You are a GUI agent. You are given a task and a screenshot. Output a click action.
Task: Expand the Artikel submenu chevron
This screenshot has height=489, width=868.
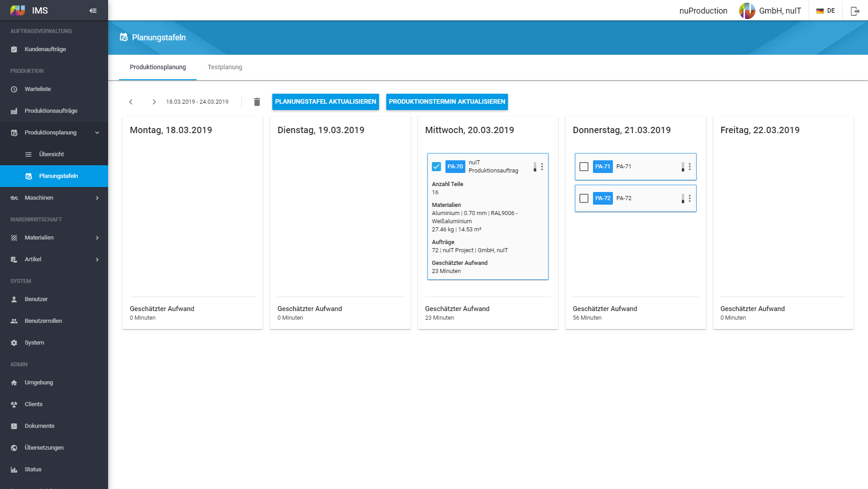point(97,259)
